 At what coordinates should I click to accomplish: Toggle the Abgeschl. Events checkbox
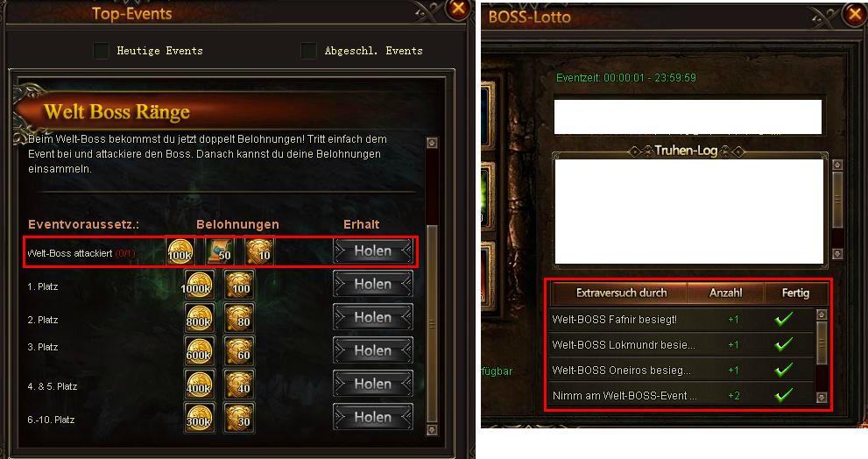(308, 51)
